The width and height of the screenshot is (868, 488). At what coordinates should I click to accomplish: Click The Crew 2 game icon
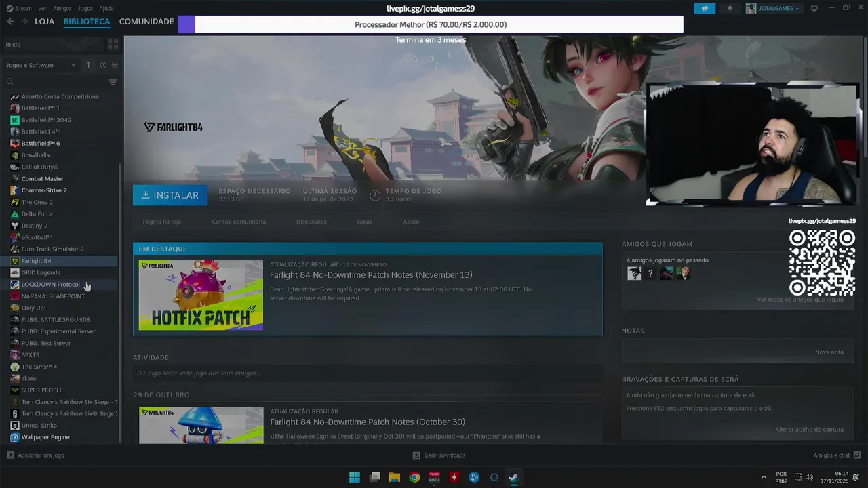pyautogui.click(x=15, y=202)
